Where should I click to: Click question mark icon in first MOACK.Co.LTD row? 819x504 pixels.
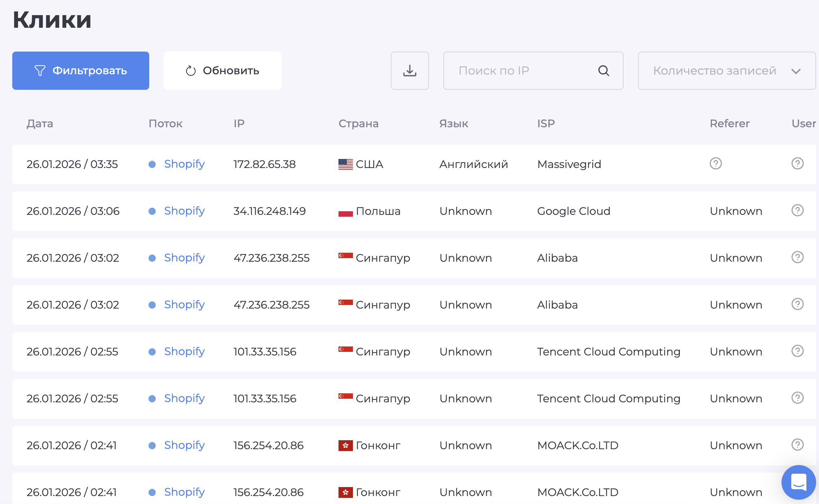coord(797,445)
